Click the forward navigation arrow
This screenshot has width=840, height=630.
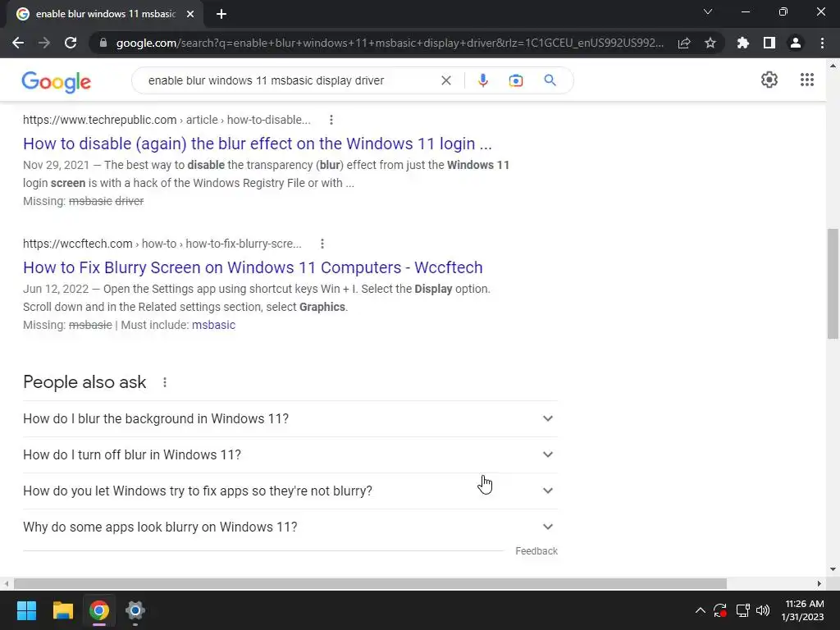(44, 43)
